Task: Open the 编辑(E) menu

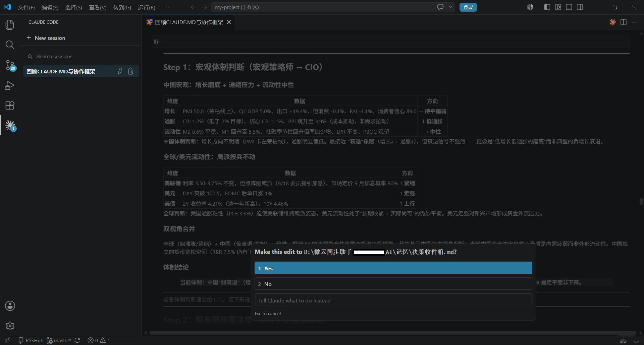Action: coord(50,7)
